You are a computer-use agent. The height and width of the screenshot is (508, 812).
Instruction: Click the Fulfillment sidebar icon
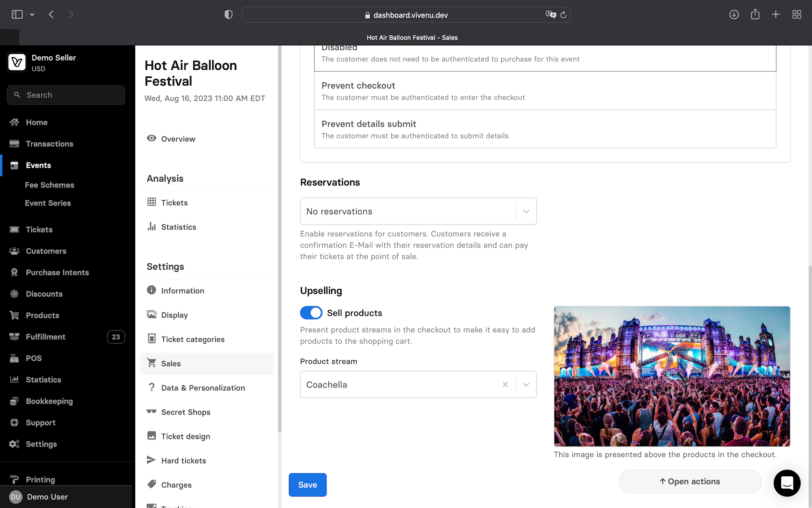(14, 337)
